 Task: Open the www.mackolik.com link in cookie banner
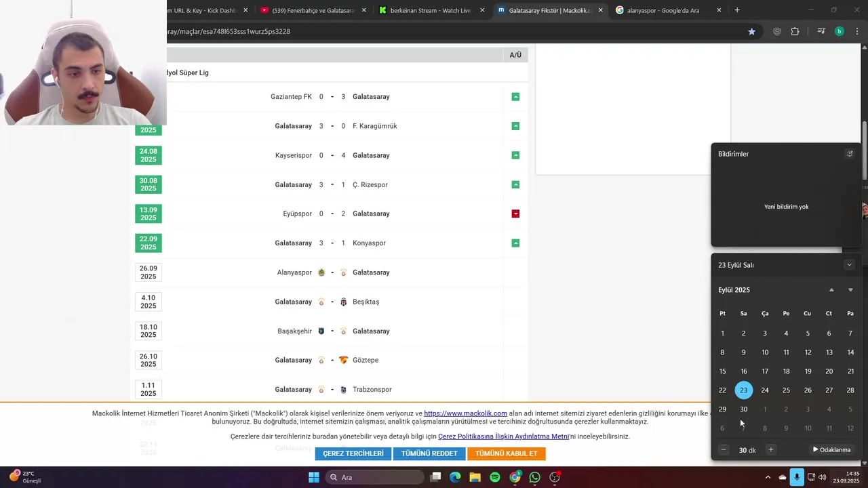click(465, 413)
